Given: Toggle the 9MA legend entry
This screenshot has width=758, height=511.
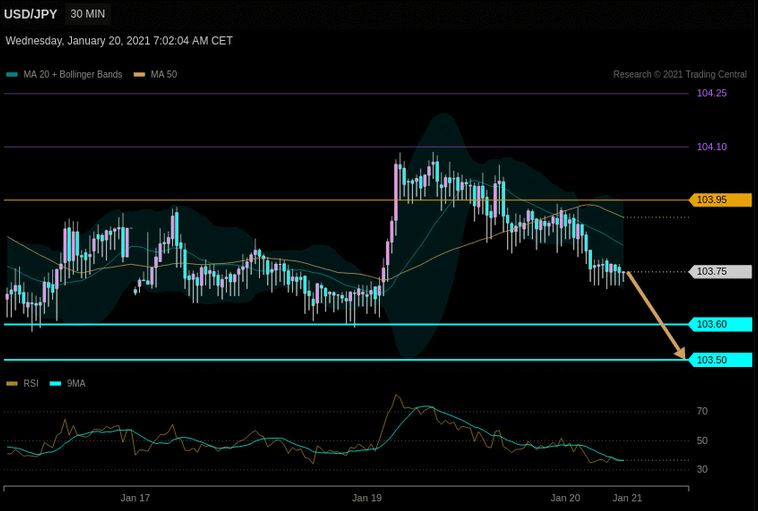Looking at the screenshot, I should point(68,383).
